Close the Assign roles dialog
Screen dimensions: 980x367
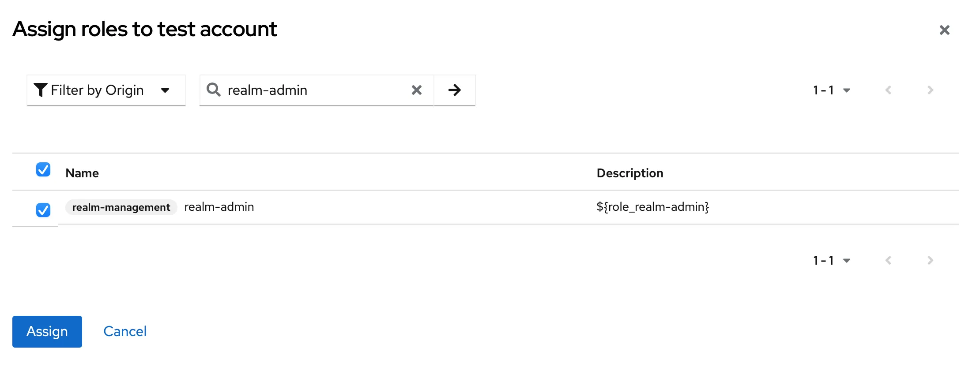click(944, 30)
